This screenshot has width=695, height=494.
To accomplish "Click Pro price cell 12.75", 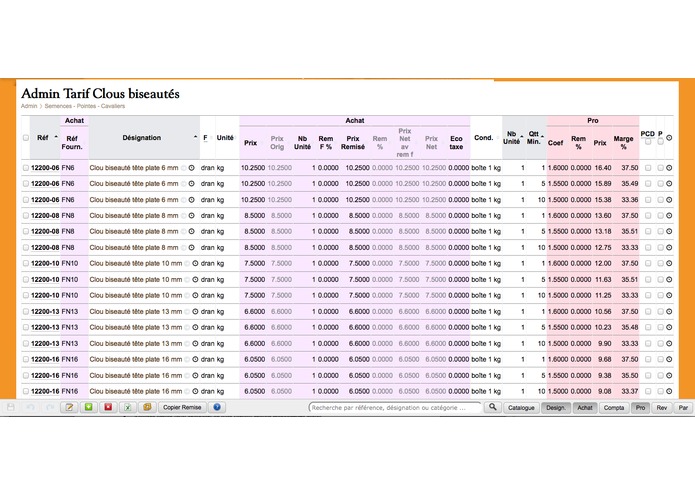I will click(x=603, y=248).
